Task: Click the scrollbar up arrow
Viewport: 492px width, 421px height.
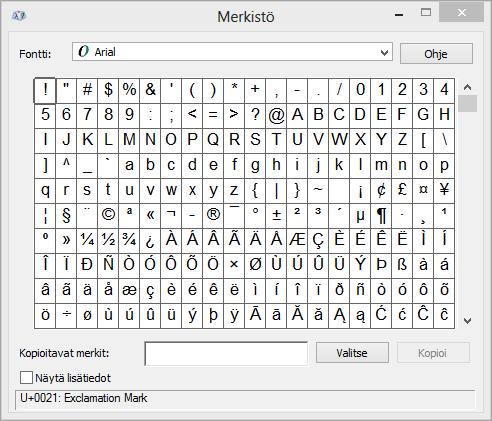Action: (468, 87)
